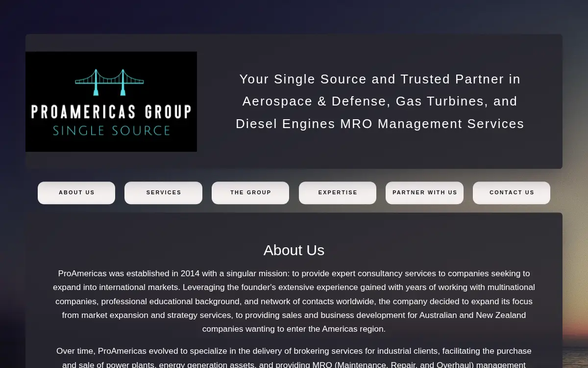Click the headline 'Your Single Source and Trusted Partner'
Viewport: 588px width, 368px height.
(x=380, y=102)
